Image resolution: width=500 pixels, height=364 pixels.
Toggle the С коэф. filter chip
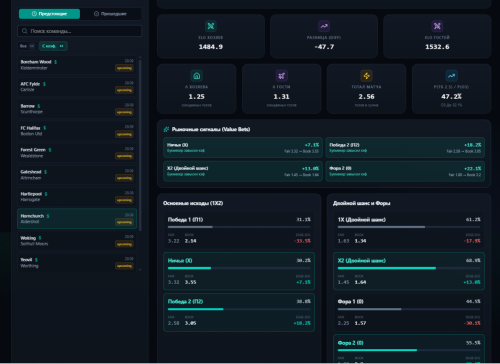(53, 46)
